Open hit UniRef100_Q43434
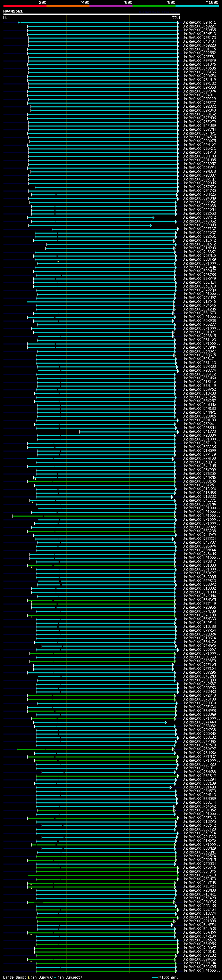The width and height of the screenshot is (222, 980). pyautogui.click(x=199, y=41)
